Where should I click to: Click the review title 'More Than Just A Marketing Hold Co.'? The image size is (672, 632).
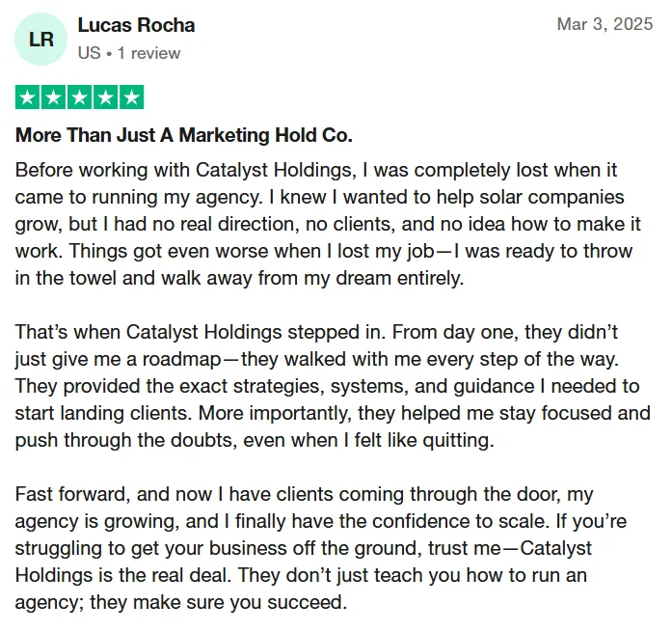click(x=184, y=135)
